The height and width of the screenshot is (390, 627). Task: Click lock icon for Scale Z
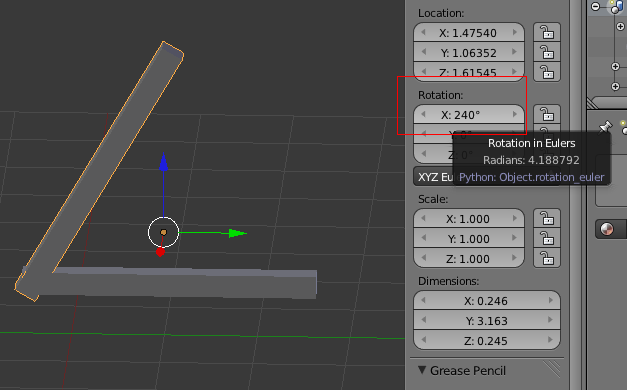pos(547,259)
